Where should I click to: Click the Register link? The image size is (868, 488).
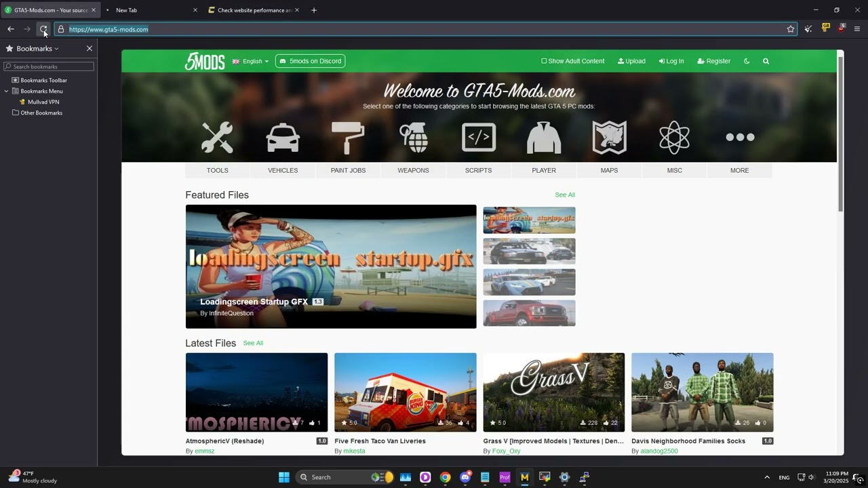(x=714, y=61)
